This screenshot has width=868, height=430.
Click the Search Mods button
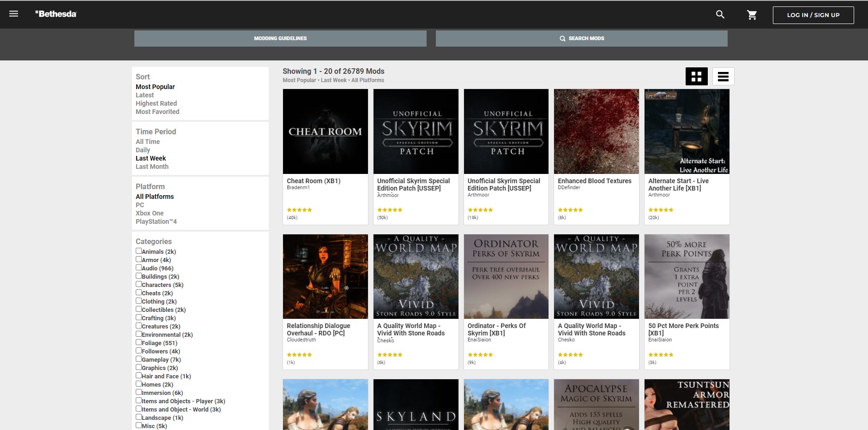(x=582, y=38)
